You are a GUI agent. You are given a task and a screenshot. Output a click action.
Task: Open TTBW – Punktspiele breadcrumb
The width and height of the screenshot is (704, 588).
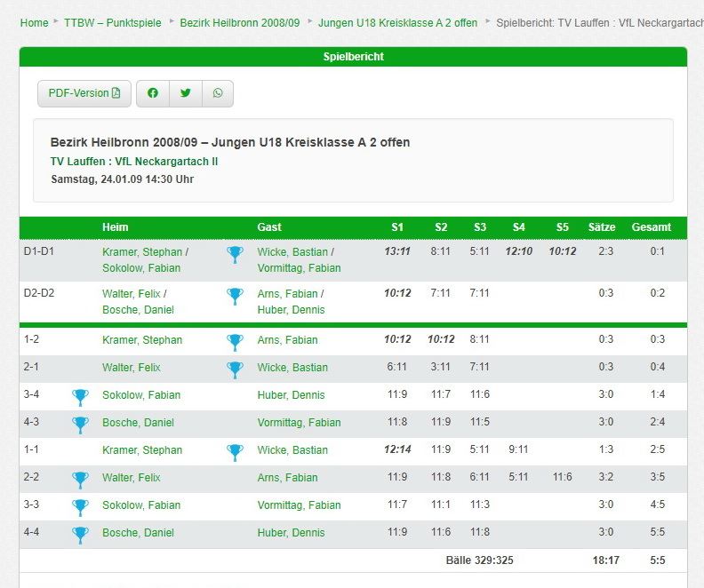pyautogui.click(x=113, y=23)
